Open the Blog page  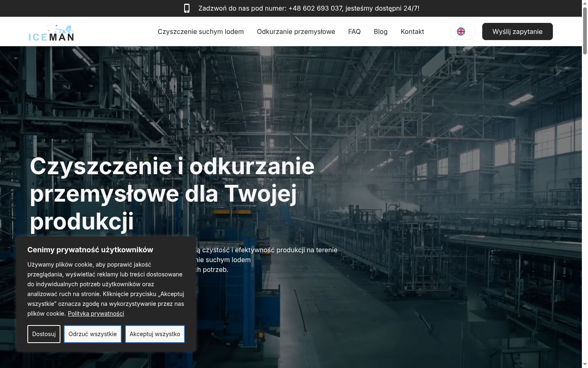[381, 31]
